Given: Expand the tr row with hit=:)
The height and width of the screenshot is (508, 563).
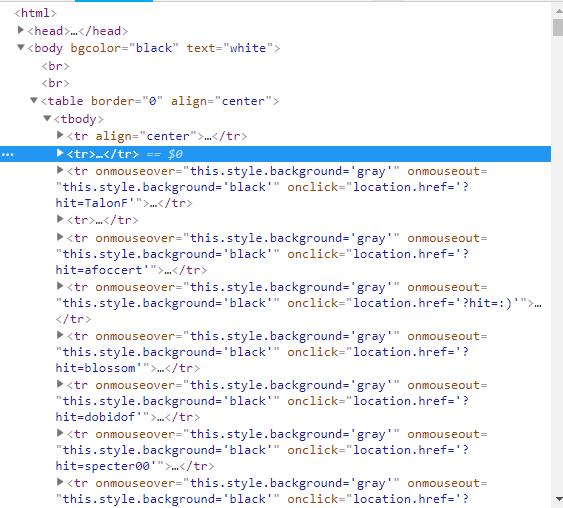Looking at the screenshot, I should (x=60, y=286).
